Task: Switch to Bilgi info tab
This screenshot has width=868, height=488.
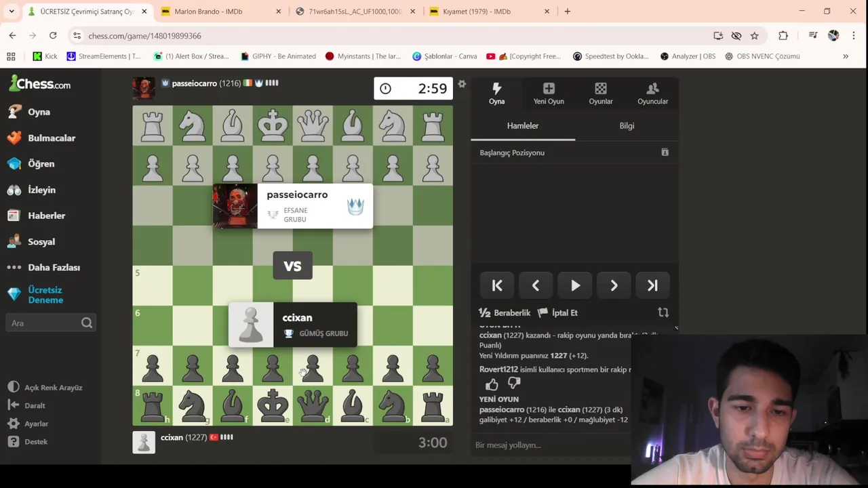Action: 627,126
